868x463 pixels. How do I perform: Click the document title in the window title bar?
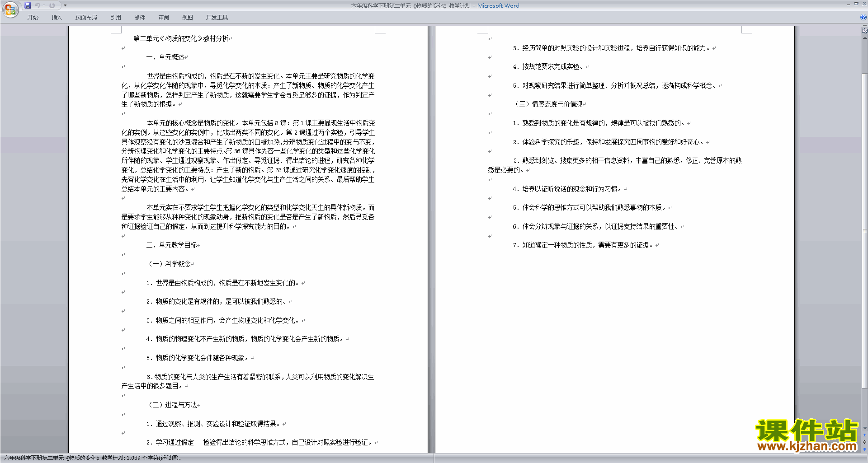[x=435, y=5]
